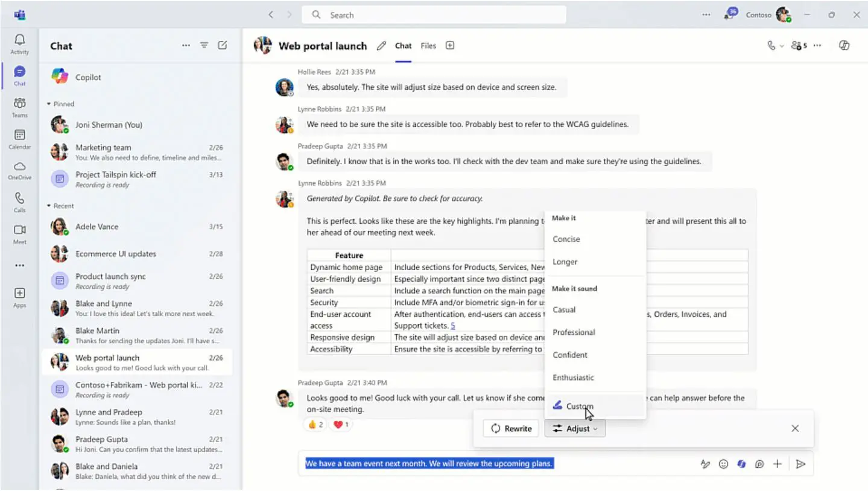Open the Meet camera icon
The width and height of the screenshot is (868, 491).
(x=20, y=230)
